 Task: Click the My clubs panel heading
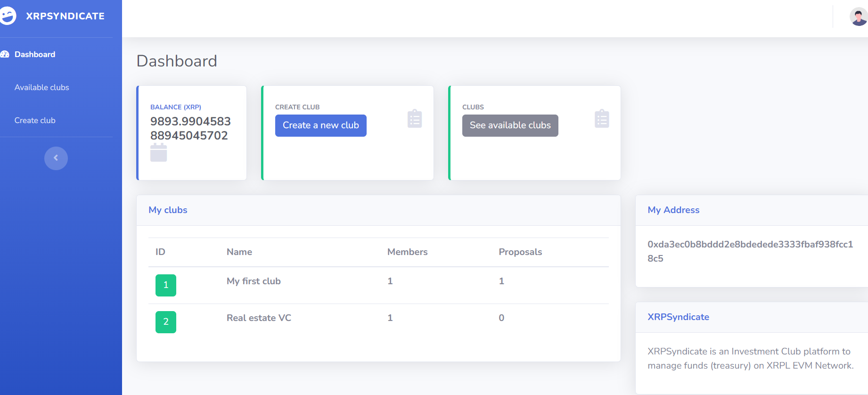coord(168,210)
